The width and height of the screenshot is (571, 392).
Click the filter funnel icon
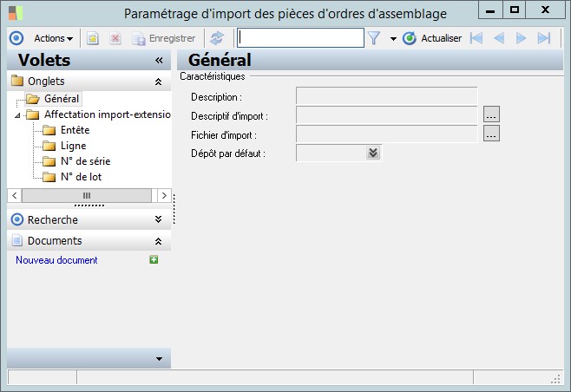pos(375,38)
